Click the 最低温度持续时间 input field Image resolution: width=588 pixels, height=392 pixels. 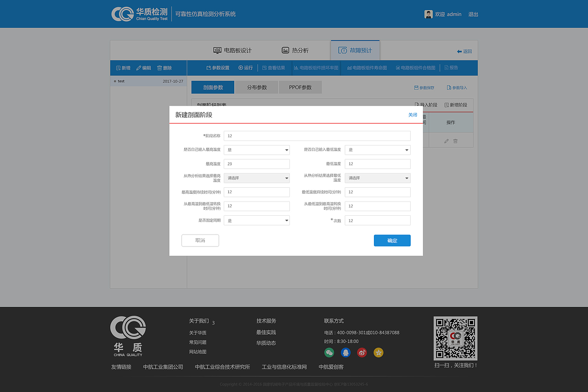(x=378, y=192)
